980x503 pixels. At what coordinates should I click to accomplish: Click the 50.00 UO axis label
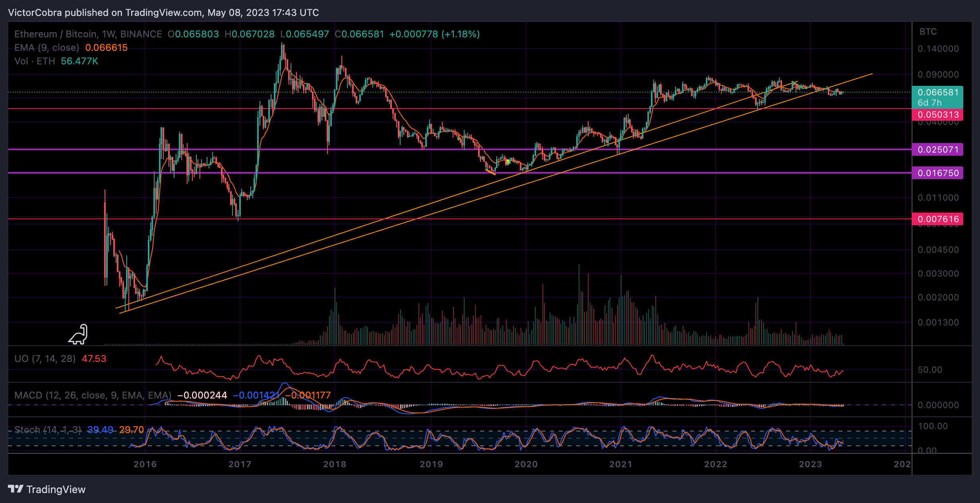tap(930, 370)
